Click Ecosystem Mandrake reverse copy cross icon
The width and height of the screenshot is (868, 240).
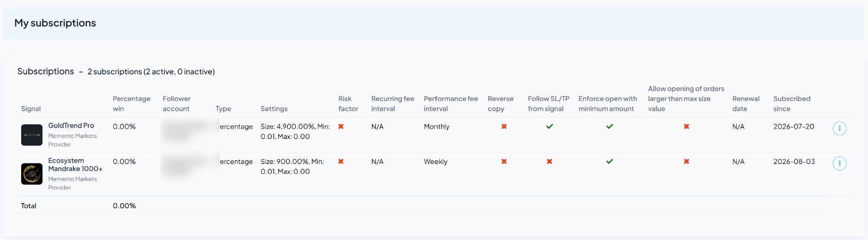(504, 161)
